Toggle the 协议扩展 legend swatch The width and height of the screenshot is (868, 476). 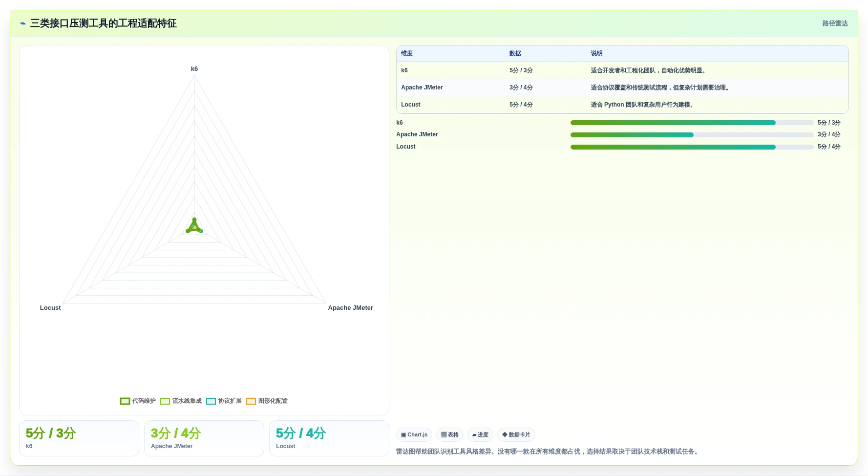pos(211,401)
